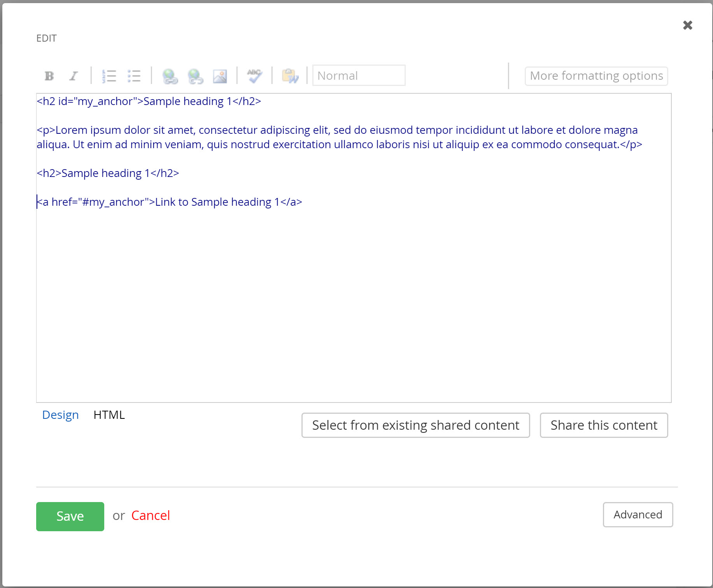The height and width of the screenshot is (588, 713).
Task: Toggle italic formatting
Action: tap(74, 76)
